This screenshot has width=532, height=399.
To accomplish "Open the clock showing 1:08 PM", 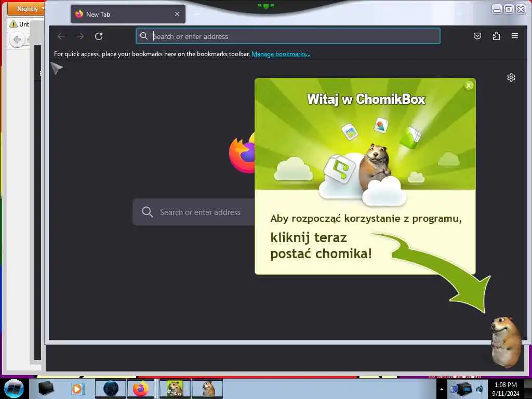I will click(x=506, y=389).
